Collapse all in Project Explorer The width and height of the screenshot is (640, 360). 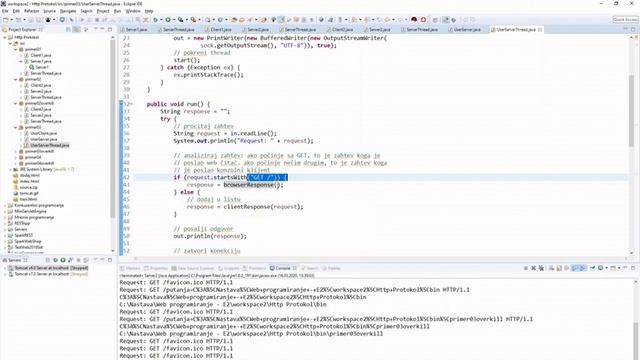tap(68, 29)
